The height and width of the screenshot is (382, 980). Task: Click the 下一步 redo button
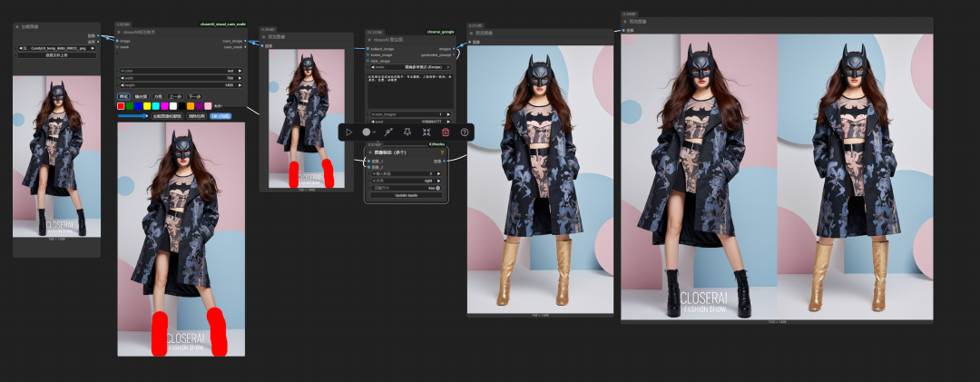tap(194, 96)
